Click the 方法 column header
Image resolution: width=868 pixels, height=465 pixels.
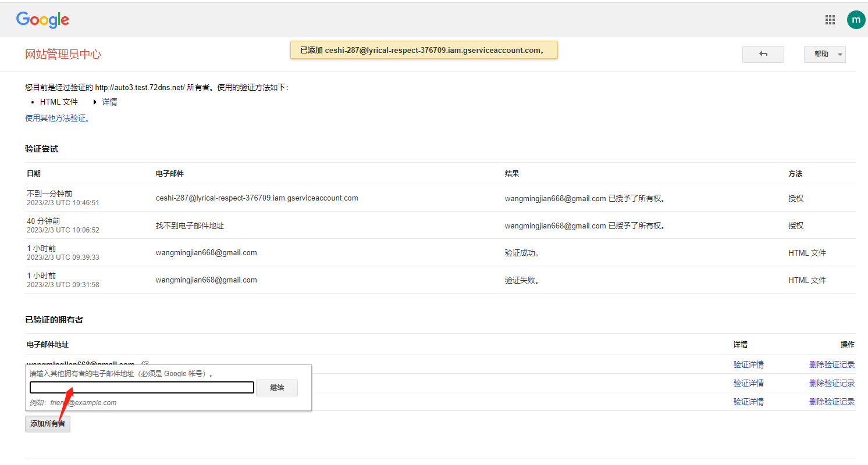795,174
